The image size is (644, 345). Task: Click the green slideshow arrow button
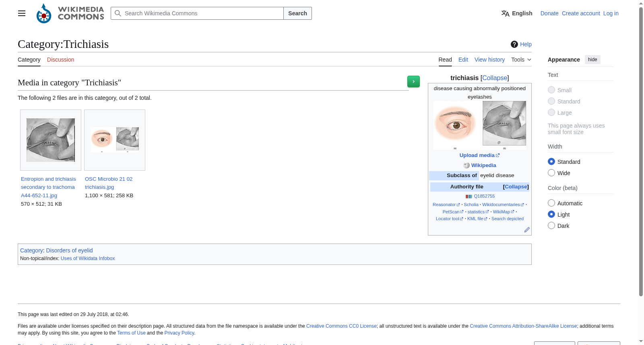point(413,81)
